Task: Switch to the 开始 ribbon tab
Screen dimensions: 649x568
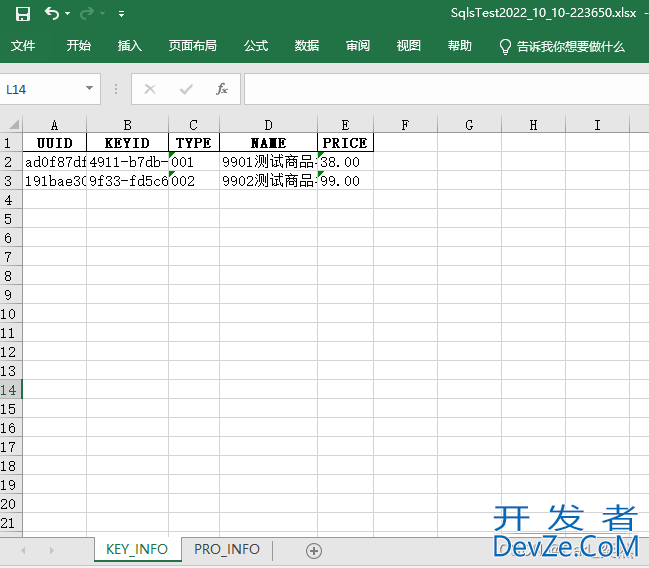Action: click(79, 46)
